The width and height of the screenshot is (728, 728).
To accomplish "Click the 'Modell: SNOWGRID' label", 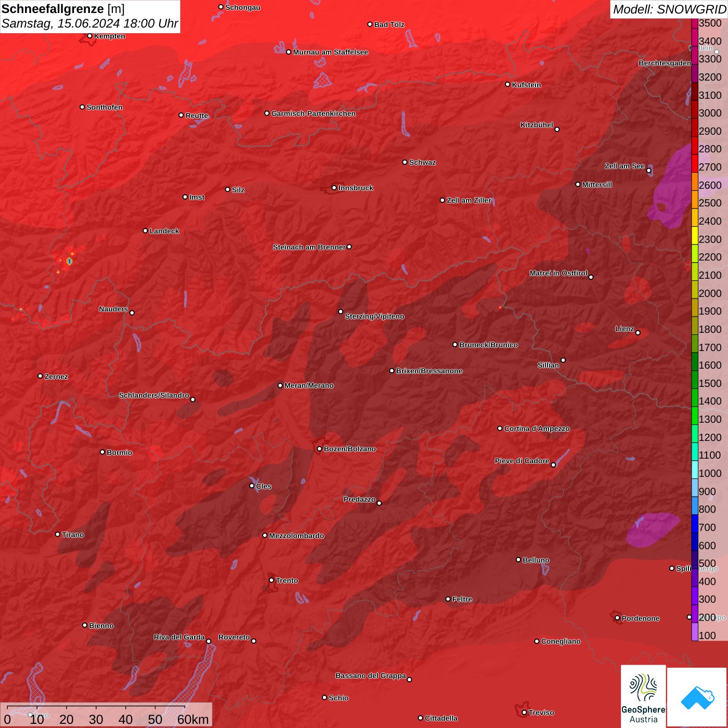I will pos(669,9).
